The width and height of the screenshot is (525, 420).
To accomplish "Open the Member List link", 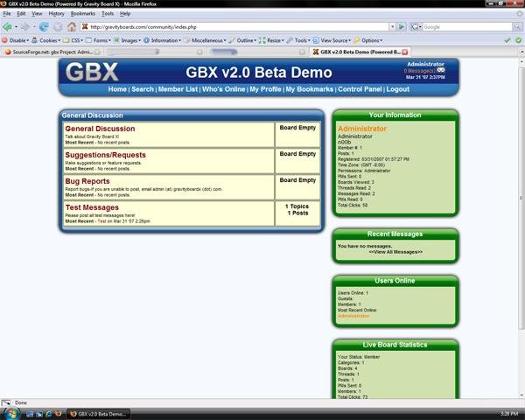I will [178, 89].
